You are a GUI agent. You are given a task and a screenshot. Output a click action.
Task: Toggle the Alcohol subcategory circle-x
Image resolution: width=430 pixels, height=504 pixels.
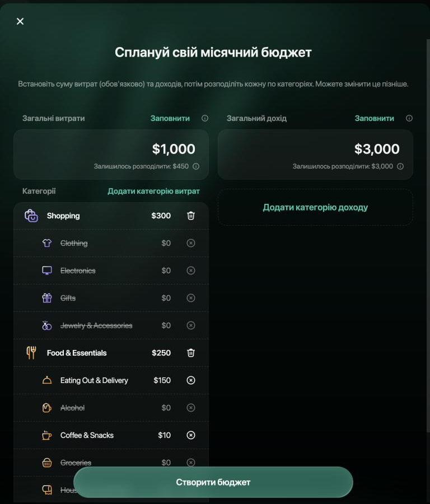(x=191, y=408)
